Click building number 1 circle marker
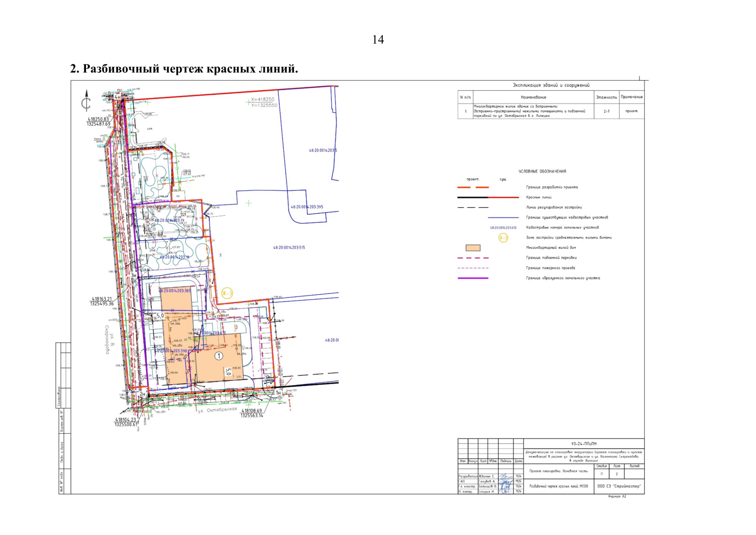The image size is (756, 535). tap(219, 356)
